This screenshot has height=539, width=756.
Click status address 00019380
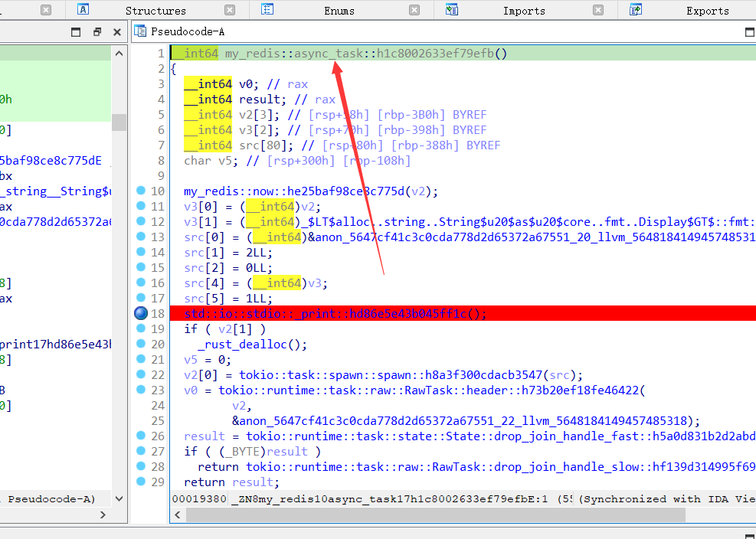[x=199, y=499]
